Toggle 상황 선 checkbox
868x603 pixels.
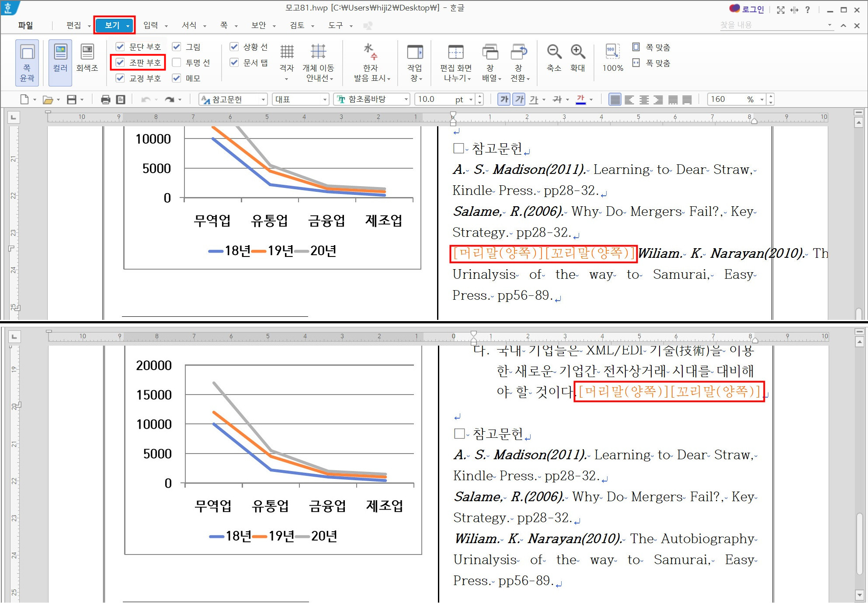tap(234, 47)
